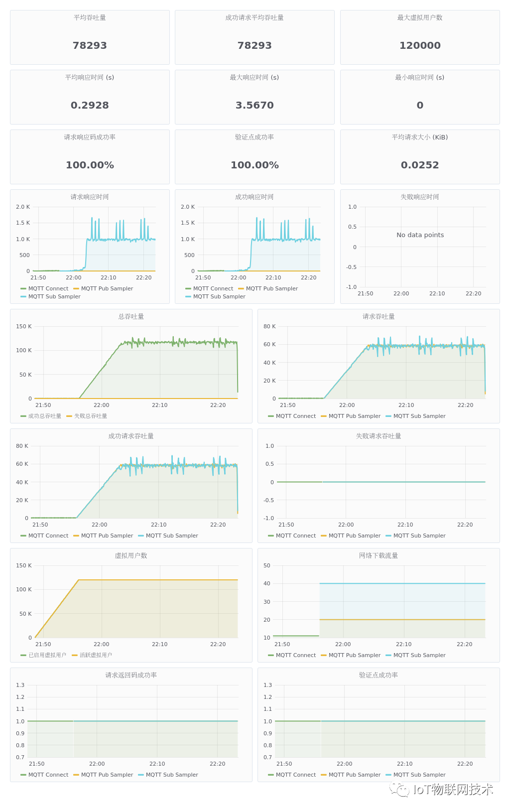Image resolution: width=510 pixels, height=812 pixels.
Task: Click the 成功响应时间 chart title
Action: [x=255, y=197]
